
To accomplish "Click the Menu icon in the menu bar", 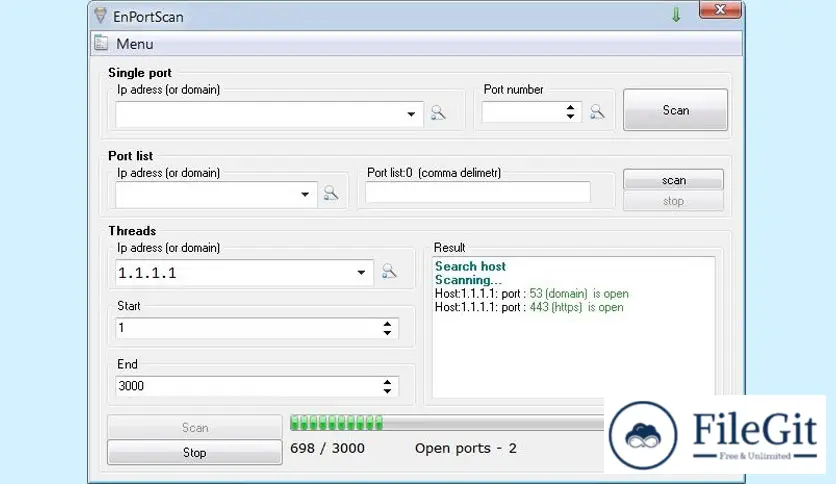I will [x=101, y=43].
